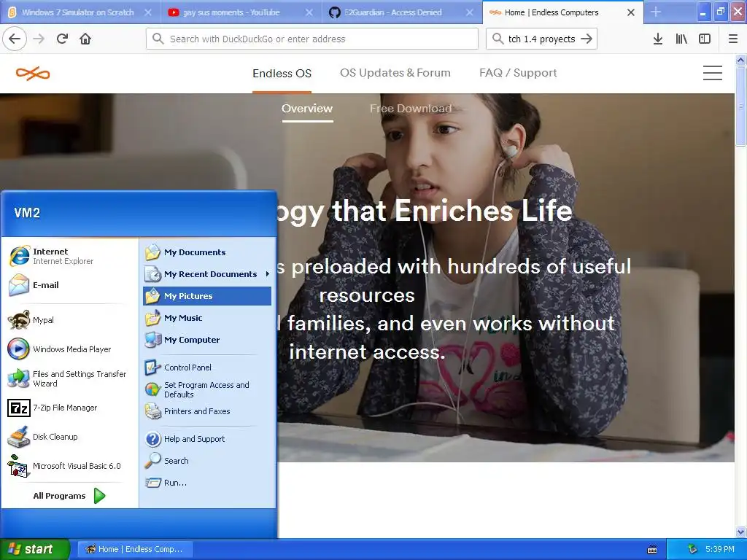Viewport: 747px width, 560px height.
Task: Open Control Panel
Action: point(207,367)
